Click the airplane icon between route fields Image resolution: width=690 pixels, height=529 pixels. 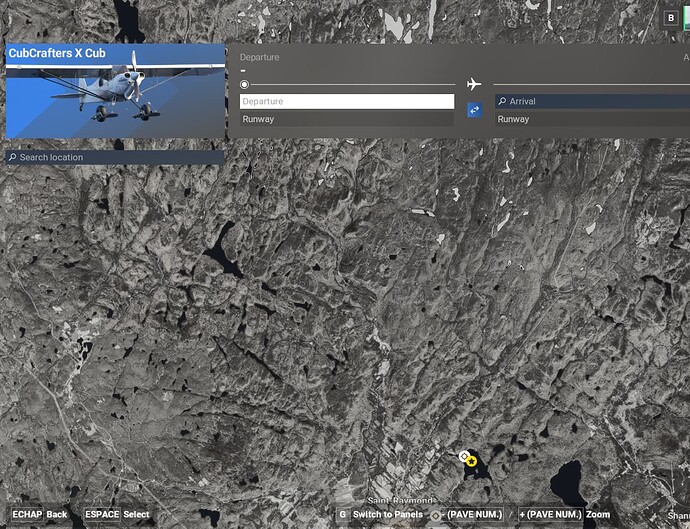point(474,83)
